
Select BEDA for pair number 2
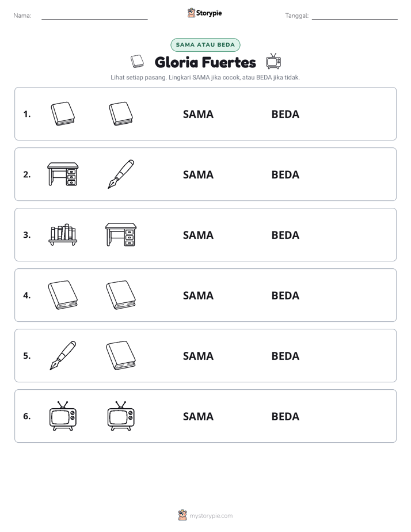285,174
